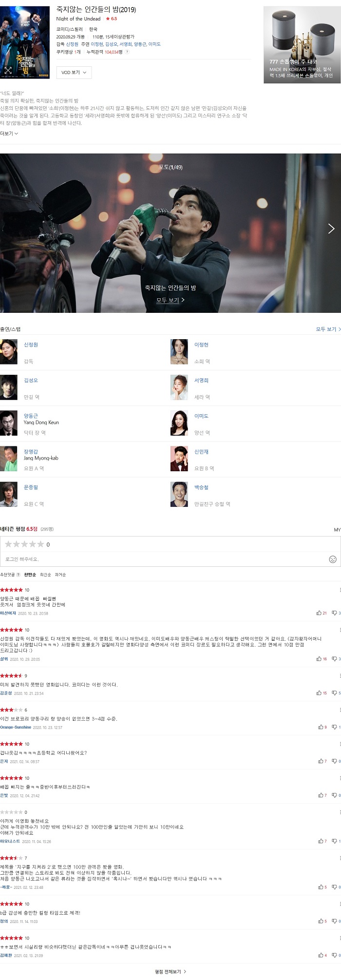Open director 신정원 profile link
341x980 pixels.
(31, 345)
